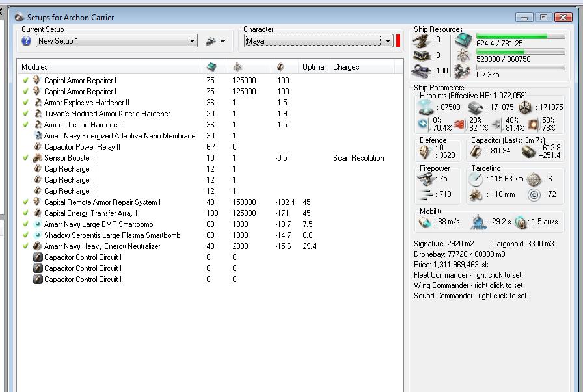
Task: Open the Maya character dropdown
Action: (x=318, y=41)
